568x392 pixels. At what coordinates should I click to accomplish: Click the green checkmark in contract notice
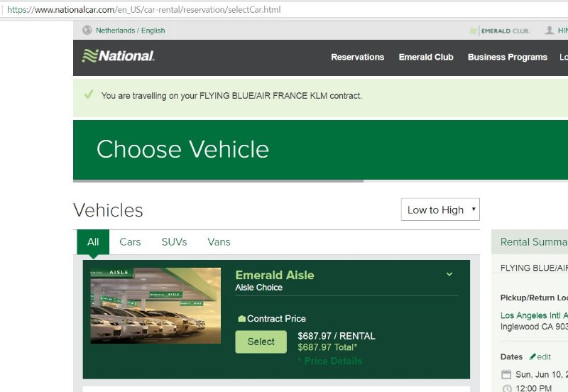coord(89,94)
